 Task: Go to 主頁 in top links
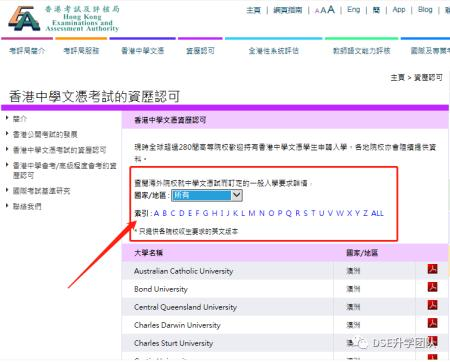tap(253, 10)
